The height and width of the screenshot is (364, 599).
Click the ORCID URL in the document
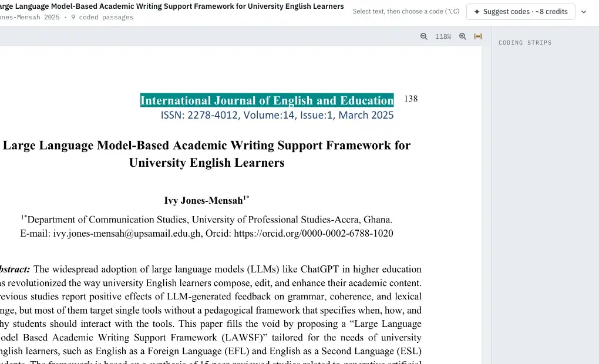[x=313, y=234]
